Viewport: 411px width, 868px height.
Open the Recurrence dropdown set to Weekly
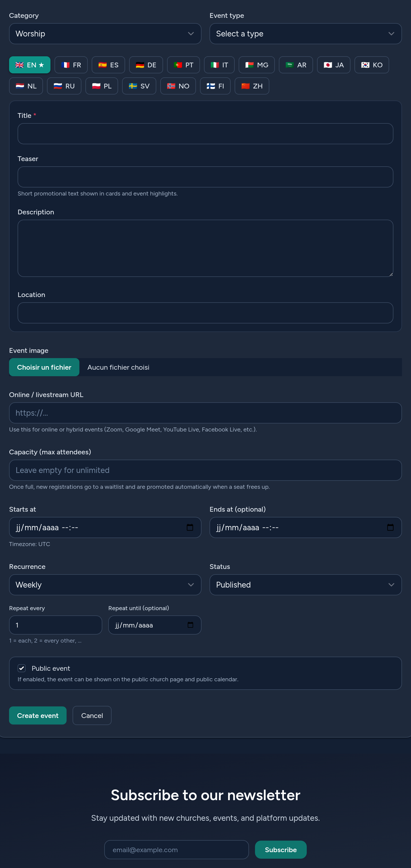pyautogui.click(x=105, y=585)
